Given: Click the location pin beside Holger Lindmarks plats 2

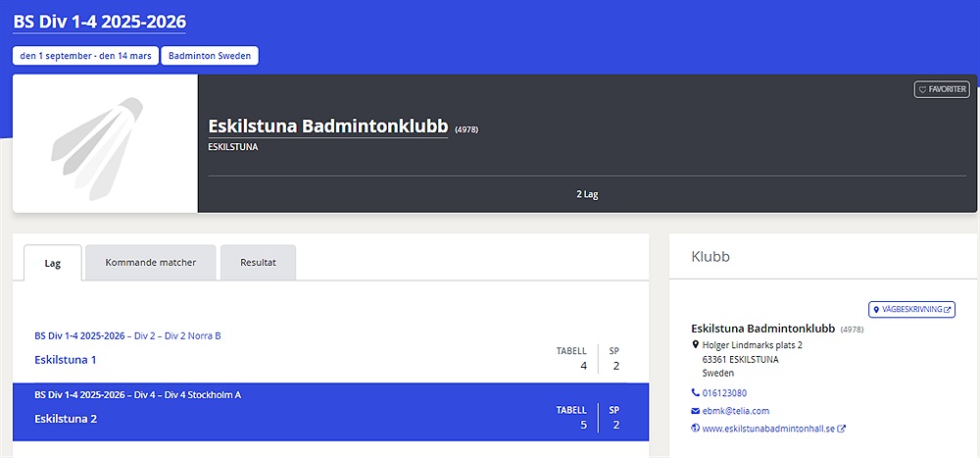Looking at the screenshot, I should pyautogui.click(x=696, y=345).
